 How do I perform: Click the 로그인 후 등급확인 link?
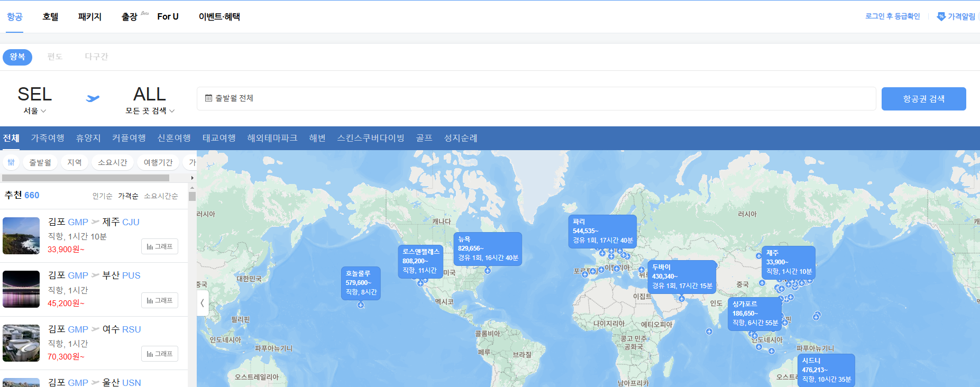[893, 16]
